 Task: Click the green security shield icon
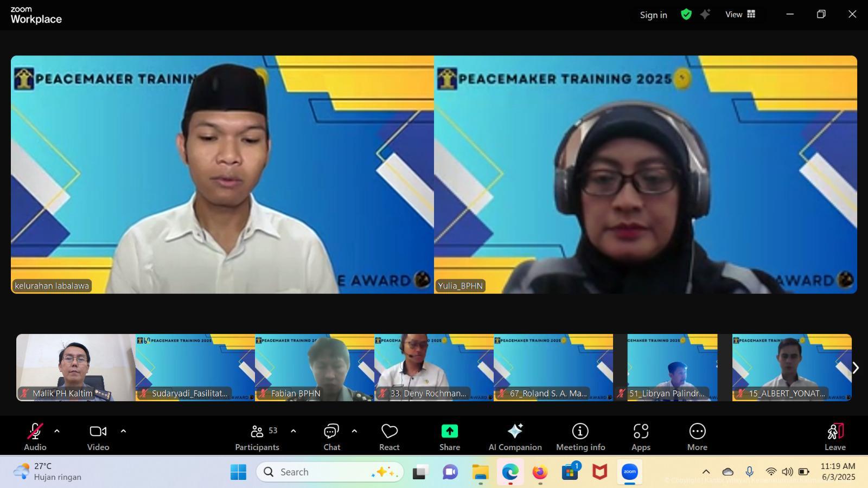coord(686,15)
